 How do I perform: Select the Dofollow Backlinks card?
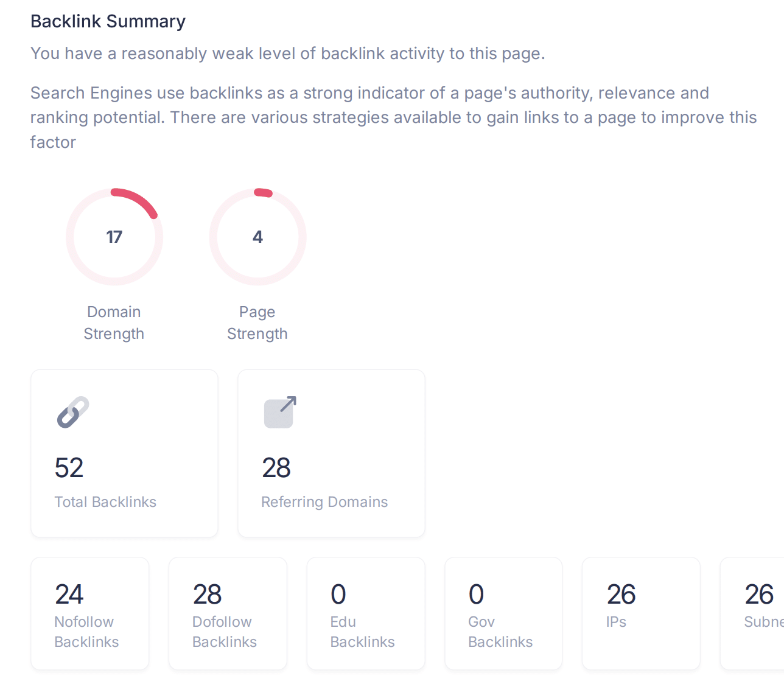pyautogui.click(x=228, y=613)
